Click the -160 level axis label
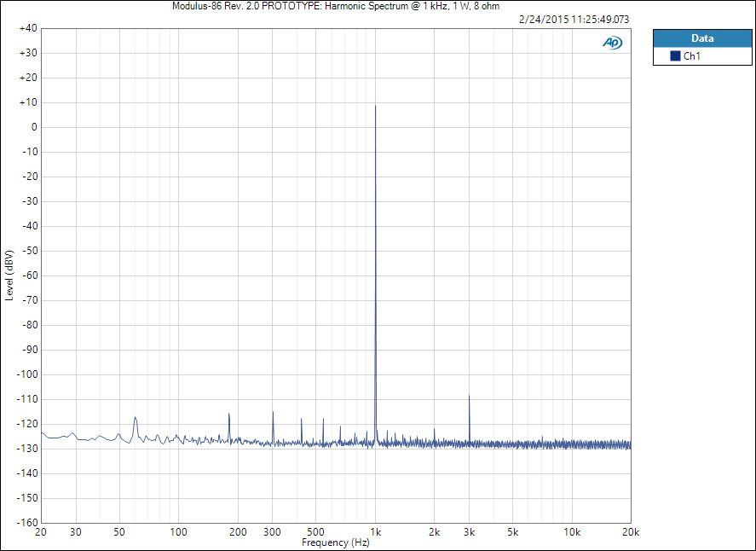The width and height of the screenshot is (756, 551). pos(27,523)
